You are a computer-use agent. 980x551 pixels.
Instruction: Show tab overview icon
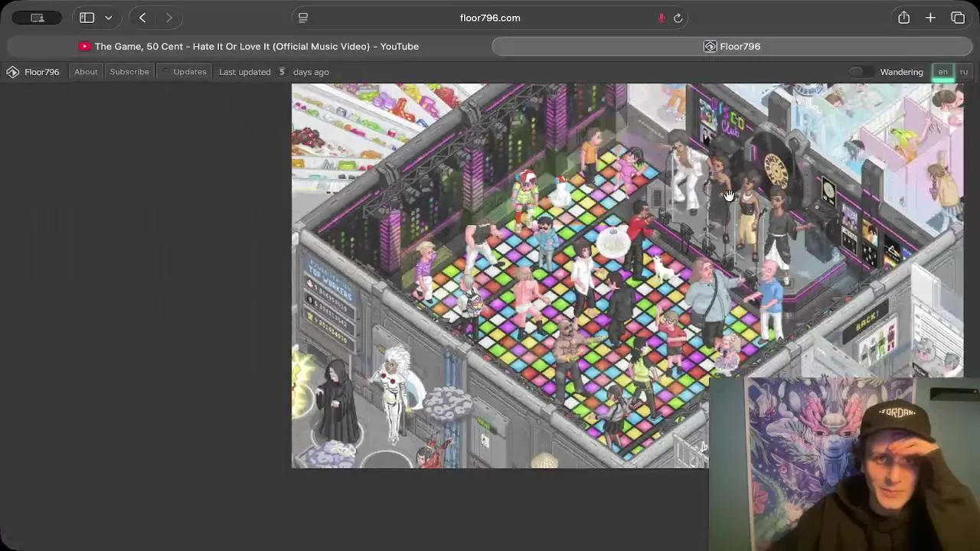click(958, 18)
